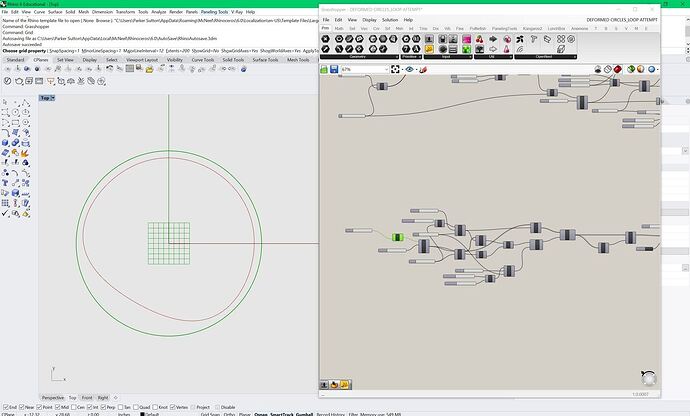Select the pointer tool in Rhino sidebar

click(7, 102)
